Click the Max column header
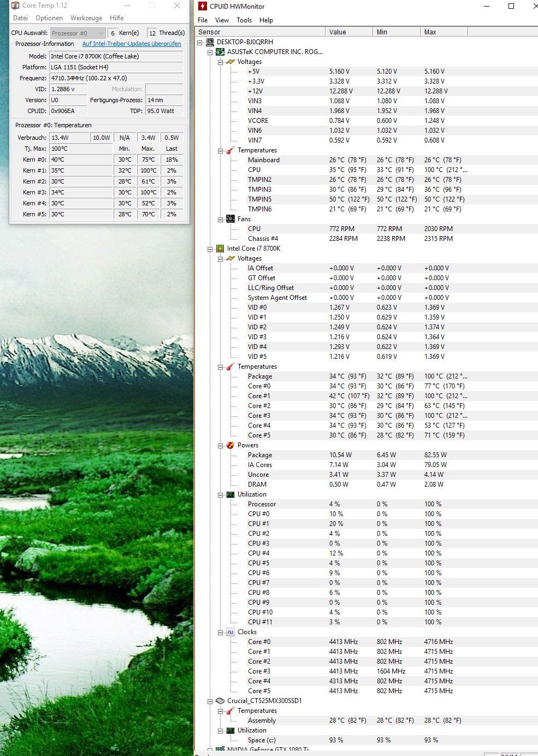538x756 pixels. point(444,32)
